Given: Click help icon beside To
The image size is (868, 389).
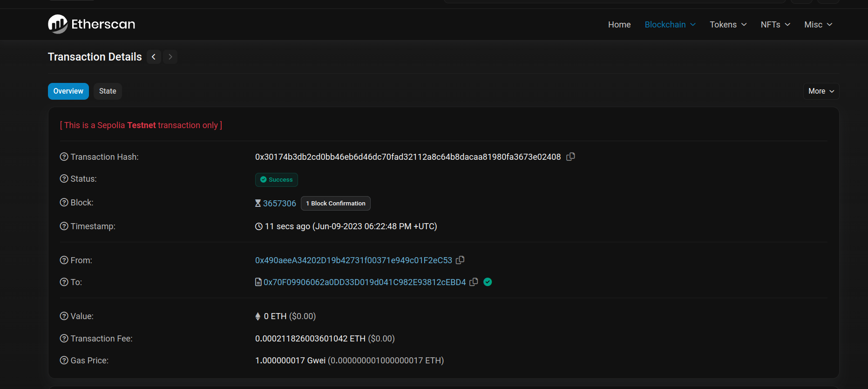Looking at the screenshot, I should point(64,282).
